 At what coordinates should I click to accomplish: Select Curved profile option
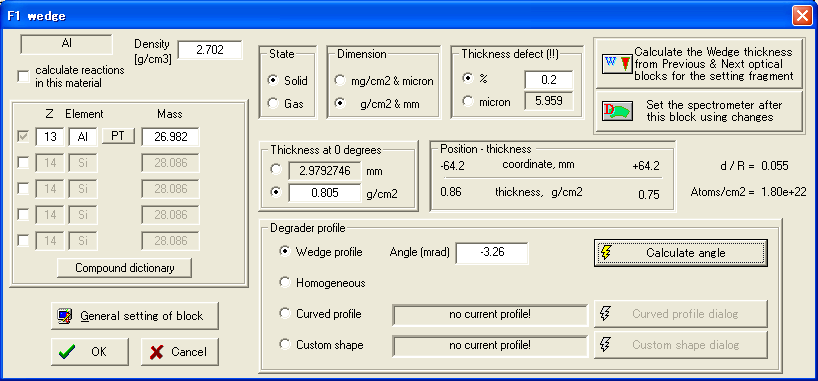point(284,313)
